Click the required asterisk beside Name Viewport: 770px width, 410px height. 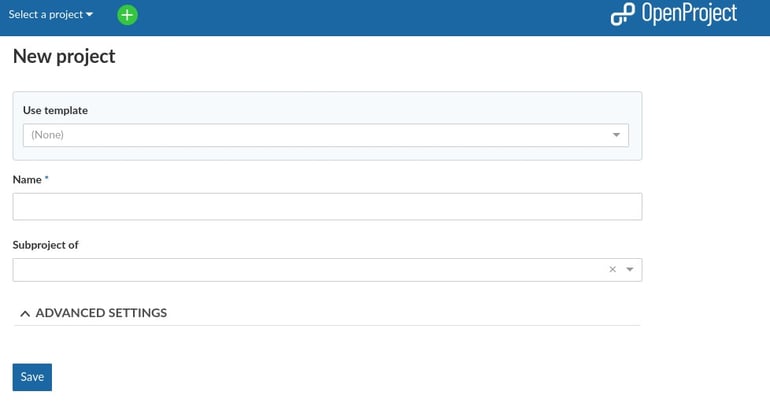pyautogui.click(x=47, y=179)
